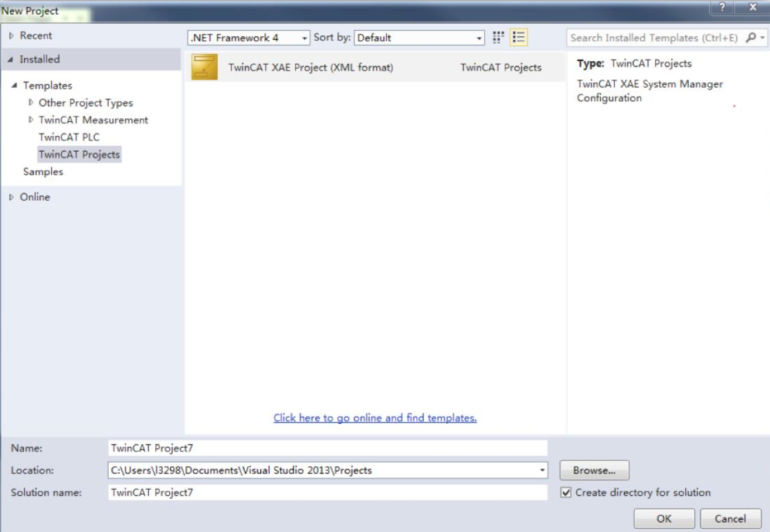Focus the Solution name input field
The height and width of the screenshot is (532, 770).
(328, 492)
